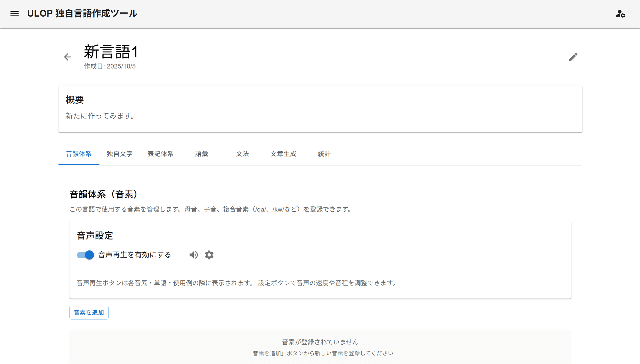Play test sound with speaker icon
The height and width of the screenshot is (364, 640).
(194, 255)
